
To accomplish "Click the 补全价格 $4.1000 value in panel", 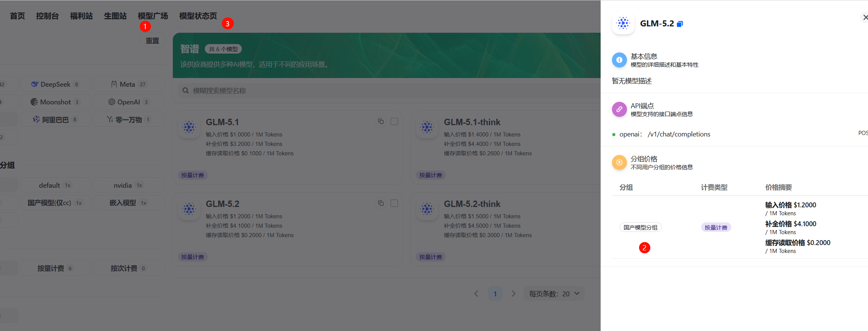I will (x=790, y=224).
